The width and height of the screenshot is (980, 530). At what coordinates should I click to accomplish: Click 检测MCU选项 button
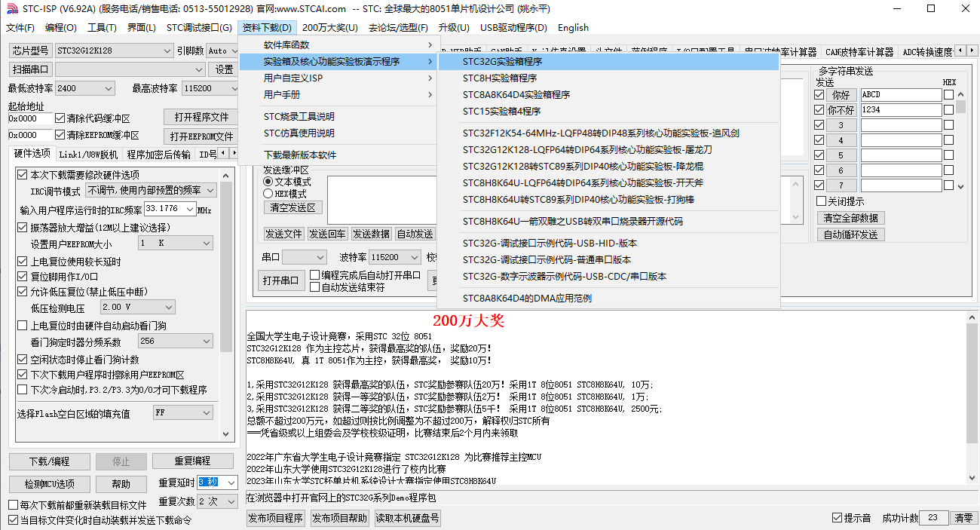tap(50, 484)
